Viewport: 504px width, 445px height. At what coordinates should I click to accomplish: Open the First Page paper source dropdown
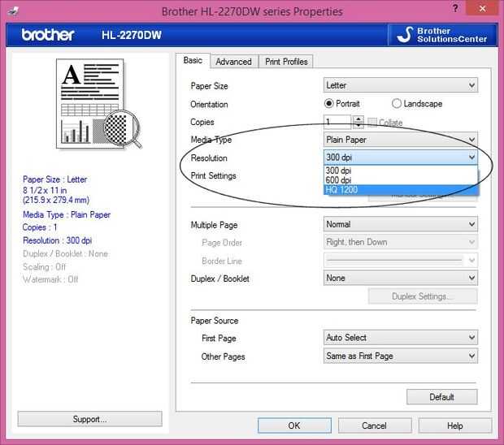(x=401, y=338)
